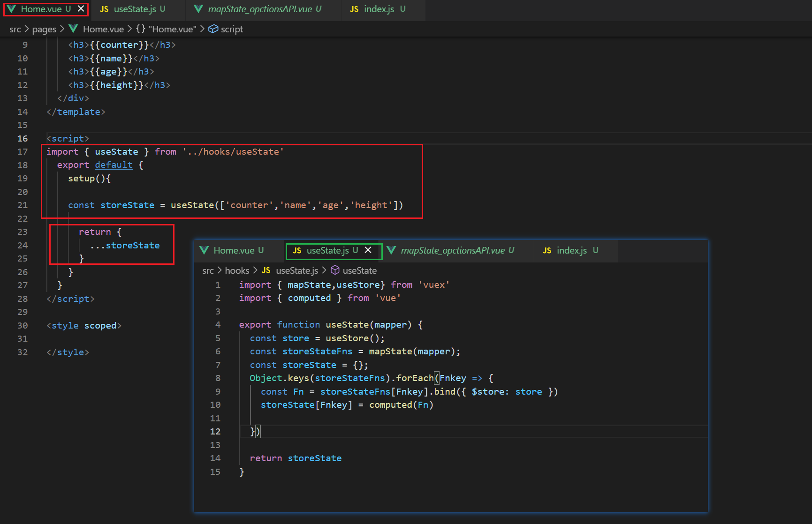
Task: Click Vue icon on top mapState_opctionsAPI.vue tab
Action: tap(198, 9)
